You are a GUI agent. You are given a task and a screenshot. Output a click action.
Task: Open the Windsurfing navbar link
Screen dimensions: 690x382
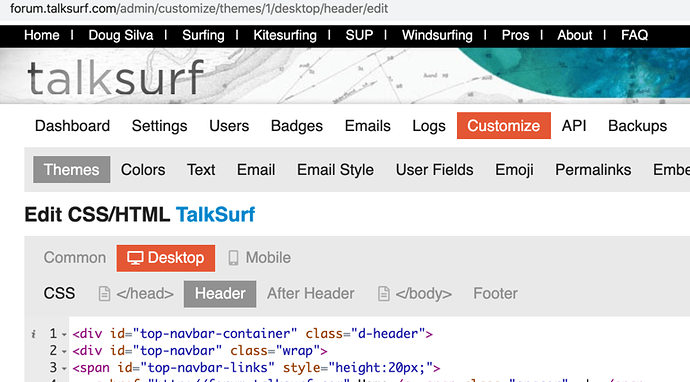(x=437, y=35)
